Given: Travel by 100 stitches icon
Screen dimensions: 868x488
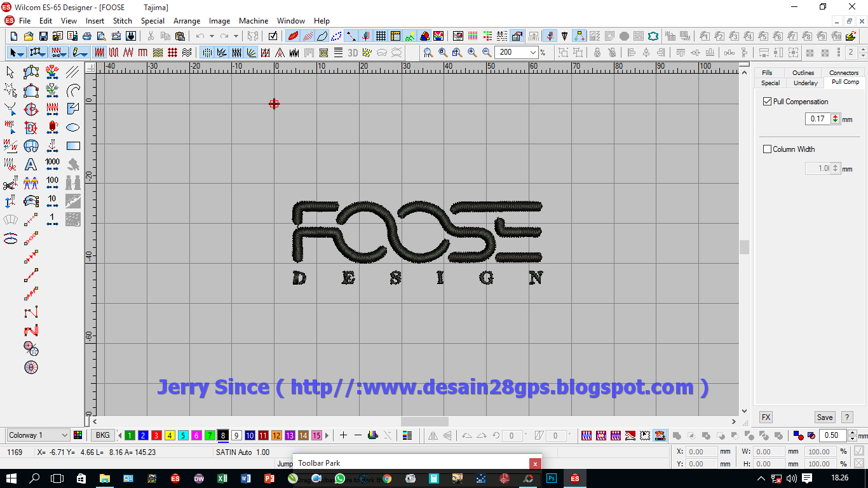Looking at the screenshot, I should 52,183.
